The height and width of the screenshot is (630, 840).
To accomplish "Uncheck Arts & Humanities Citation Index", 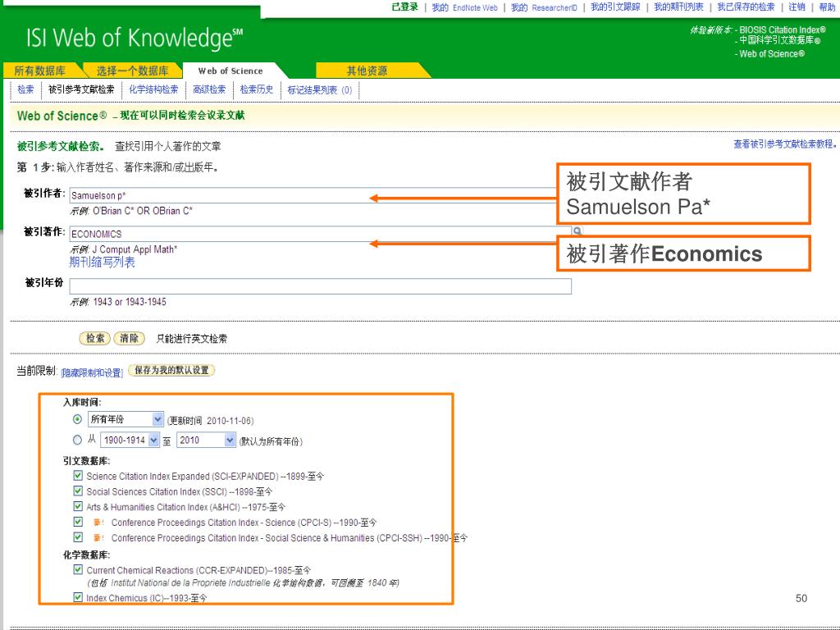I will pyautogui.click(x=78, y=506).
